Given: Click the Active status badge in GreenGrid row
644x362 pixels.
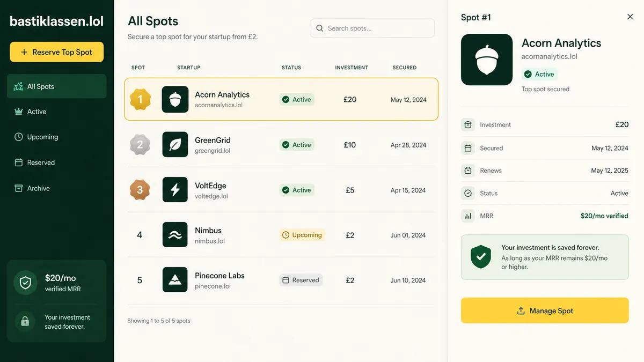Looking at the screenshot, I should tap(297, 145).
